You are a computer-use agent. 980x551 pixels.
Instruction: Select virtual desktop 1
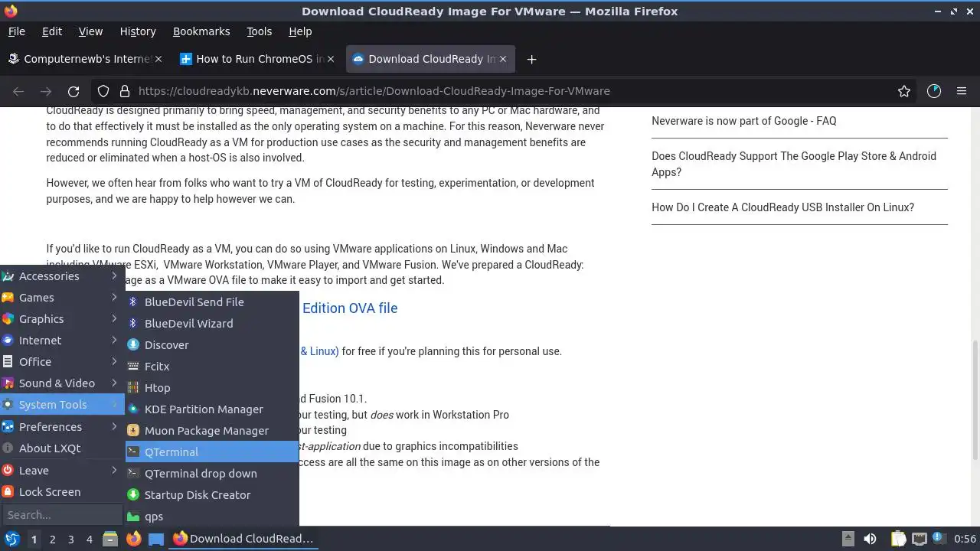click(x=34, y=539)
